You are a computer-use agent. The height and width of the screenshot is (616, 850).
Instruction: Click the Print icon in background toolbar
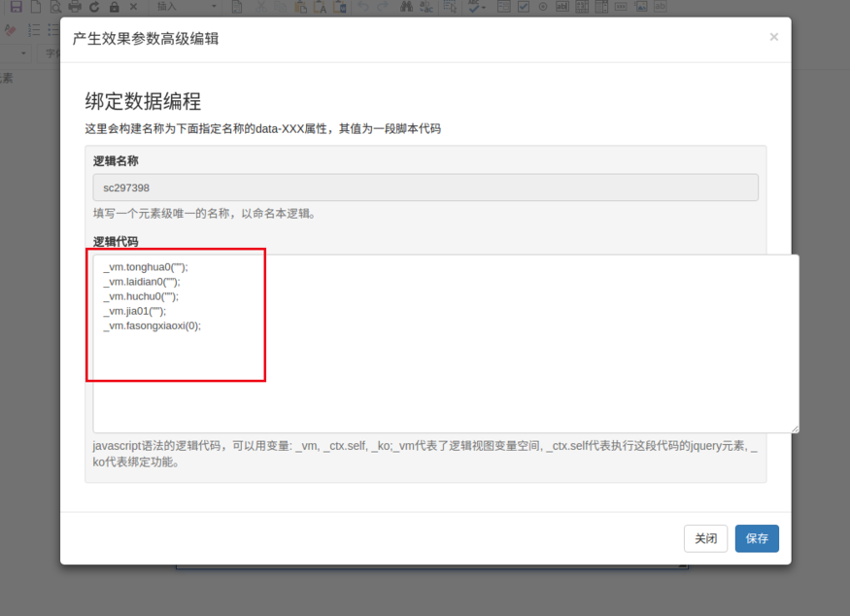75,7
